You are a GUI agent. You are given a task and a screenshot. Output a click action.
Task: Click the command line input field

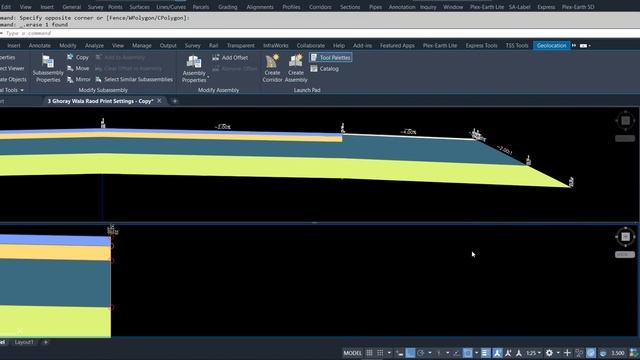(x=320, y=33)
